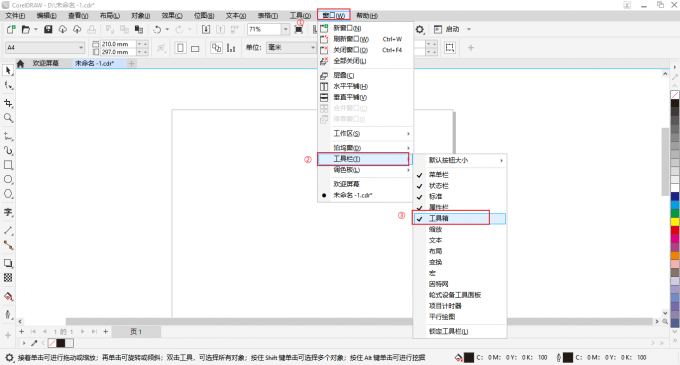The height and width of the screenshot is (365, 680).
Task: Select the Text (字) tool
Action: (8, 212)
